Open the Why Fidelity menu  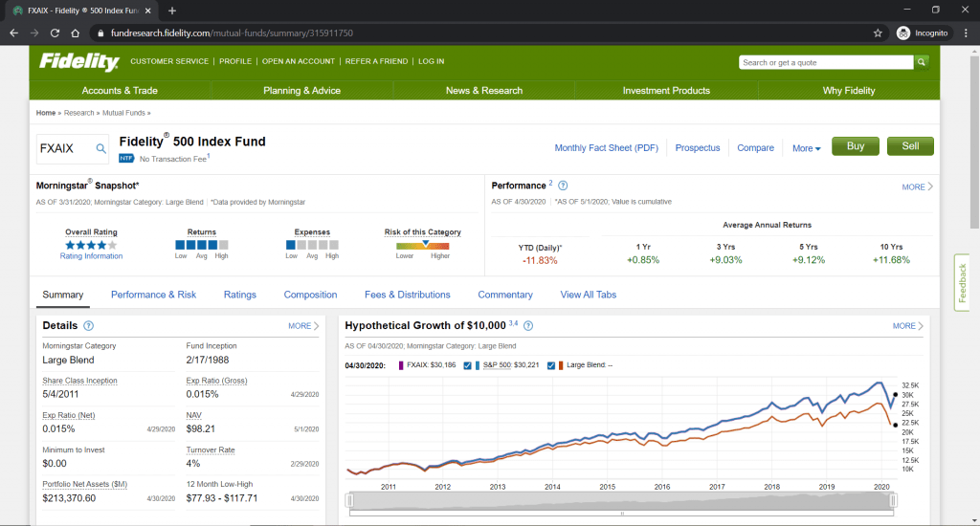[849, 91]
